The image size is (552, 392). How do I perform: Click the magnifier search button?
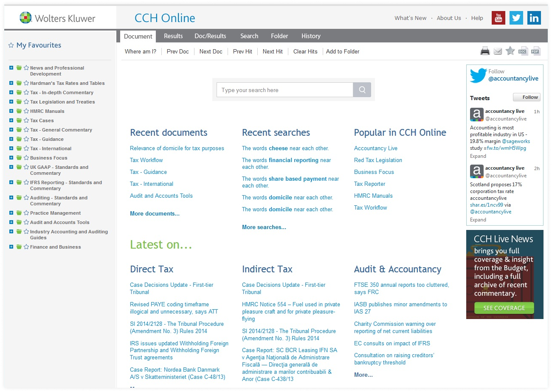point(362,90)
